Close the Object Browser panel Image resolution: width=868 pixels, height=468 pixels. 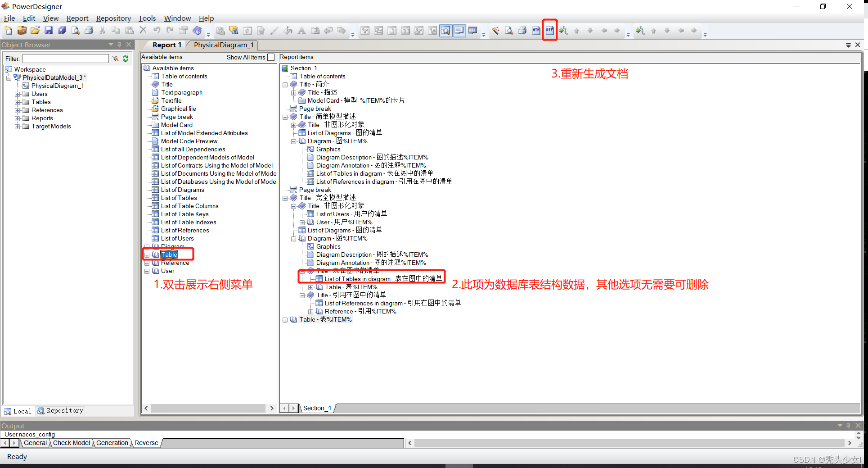129,45
